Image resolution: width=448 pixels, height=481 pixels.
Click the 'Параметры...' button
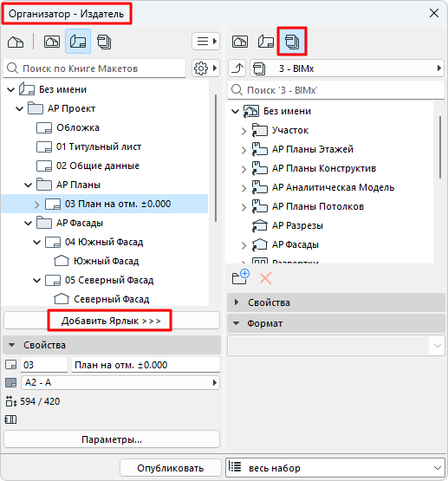pos(112,439)
